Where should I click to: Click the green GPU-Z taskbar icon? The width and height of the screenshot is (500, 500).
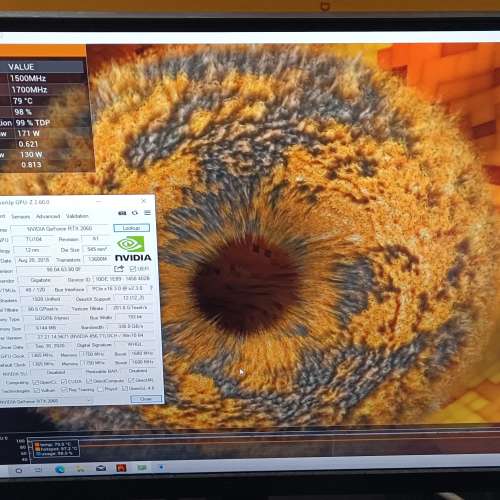pyautogui.click(x=142, y=468)
